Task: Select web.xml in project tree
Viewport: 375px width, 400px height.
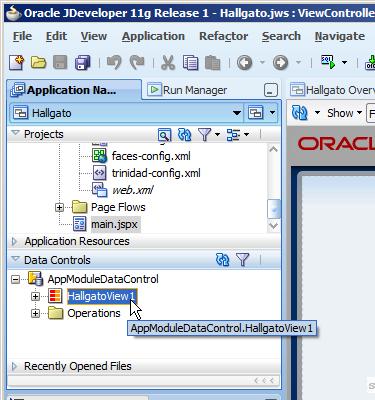Action: tap(132, 190)
